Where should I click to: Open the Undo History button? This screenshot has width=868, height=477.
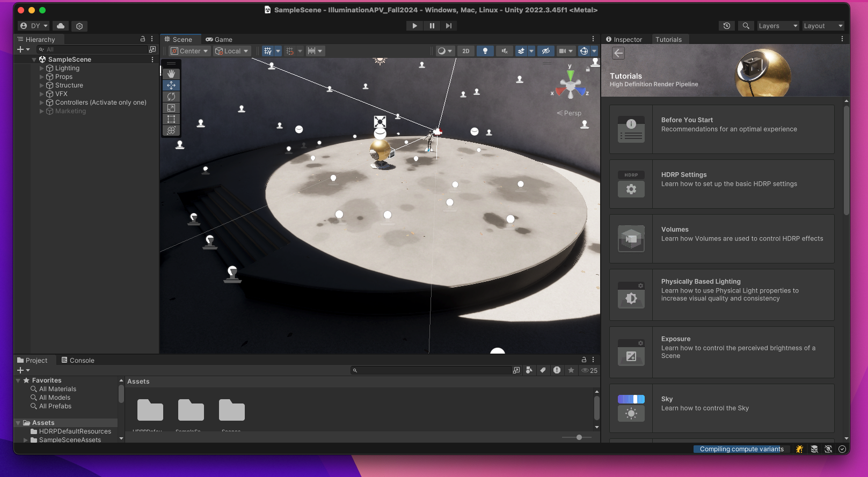pyautogui.click(x=727, y=26)
